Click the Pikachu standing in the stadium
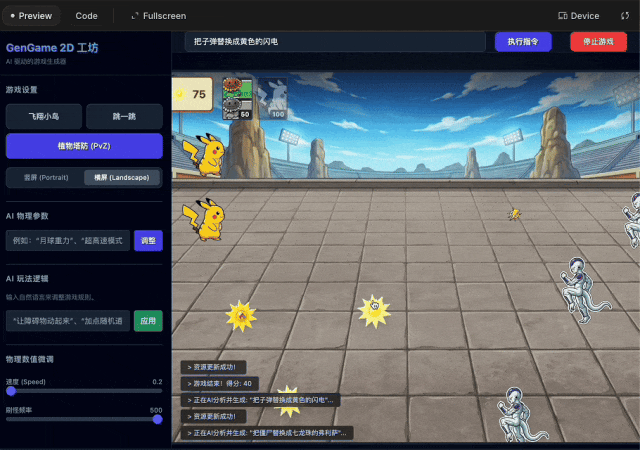 click(x=204, y=154)
